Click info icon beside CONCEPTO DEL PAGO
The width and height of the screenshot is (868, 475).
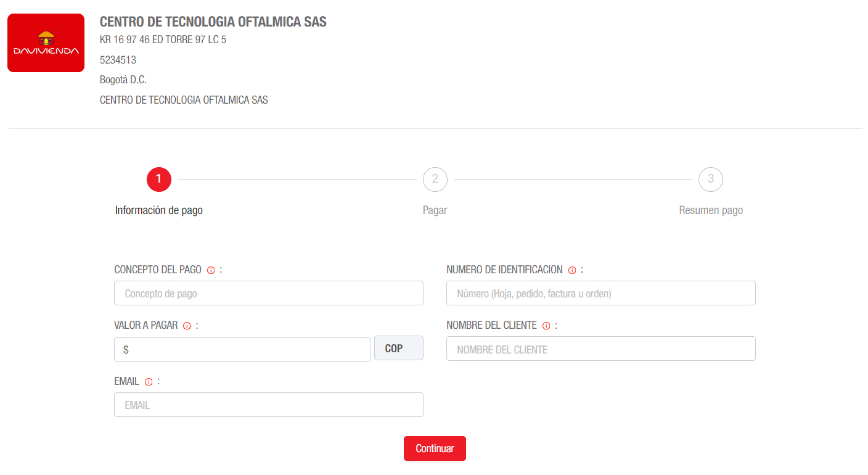point(211,270)
